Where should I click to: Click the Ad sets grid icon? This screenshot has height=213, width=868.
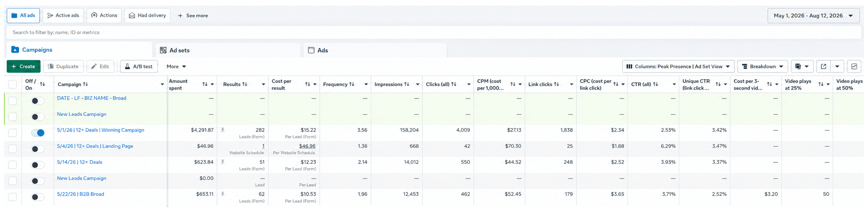tap(163, 50)
